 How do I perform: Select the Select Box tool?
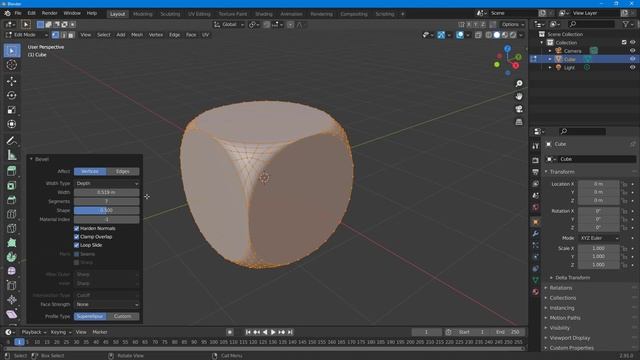pos(12,51)
